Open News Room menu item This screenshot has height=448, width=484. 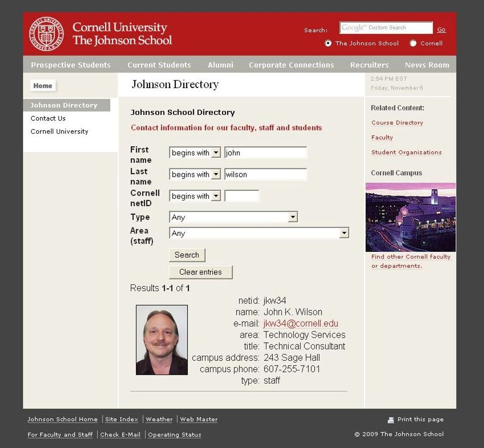pos(427,65)
